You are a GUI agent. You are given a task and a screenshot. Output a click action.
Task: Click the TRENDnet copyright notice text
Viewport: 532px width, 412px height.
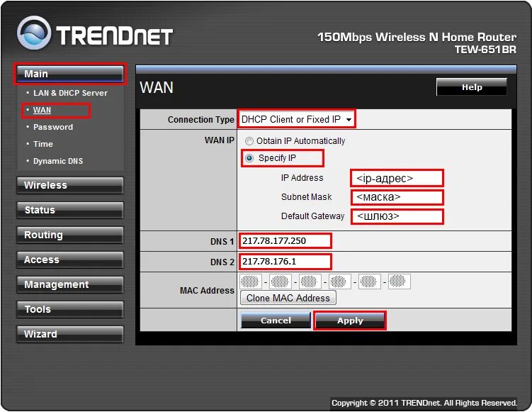[424, 403]
